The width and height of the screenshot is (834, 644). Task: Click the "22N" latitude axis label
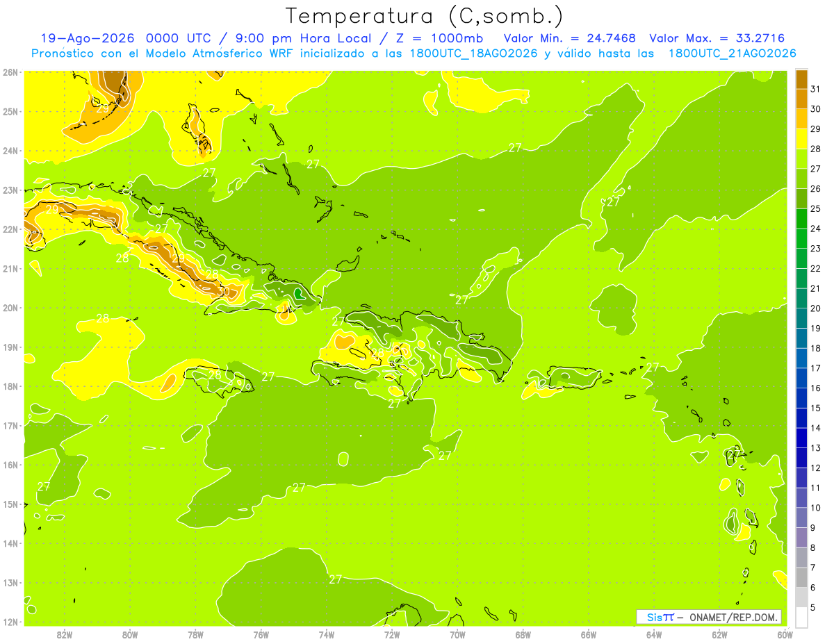tap(10, 229)
